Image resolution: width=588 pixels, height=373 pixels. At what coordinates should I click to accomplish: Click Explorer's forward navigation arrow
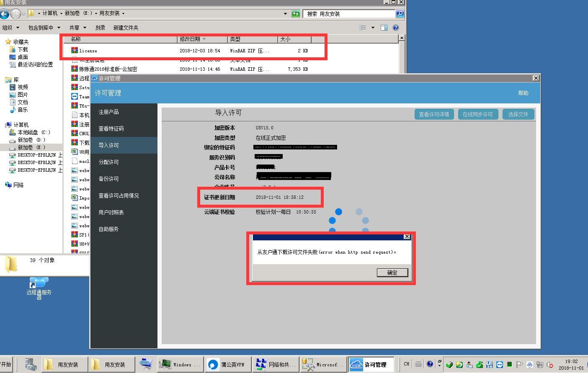(15, 14)
